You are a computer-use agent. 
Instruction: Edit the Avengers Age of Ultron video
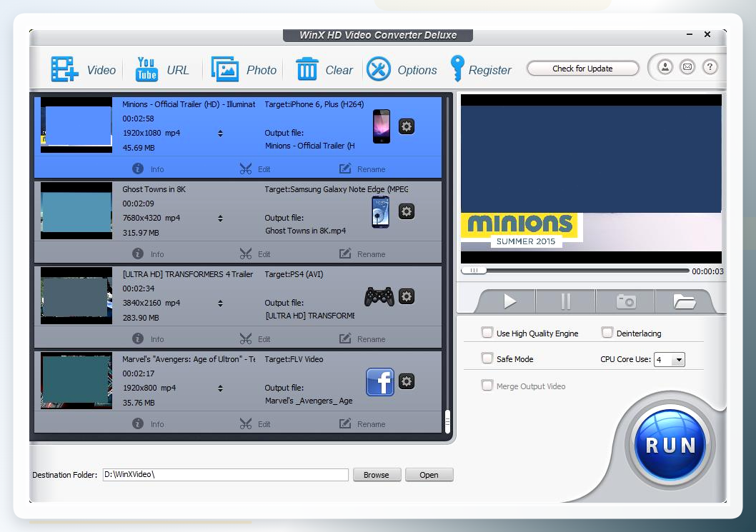255,424
